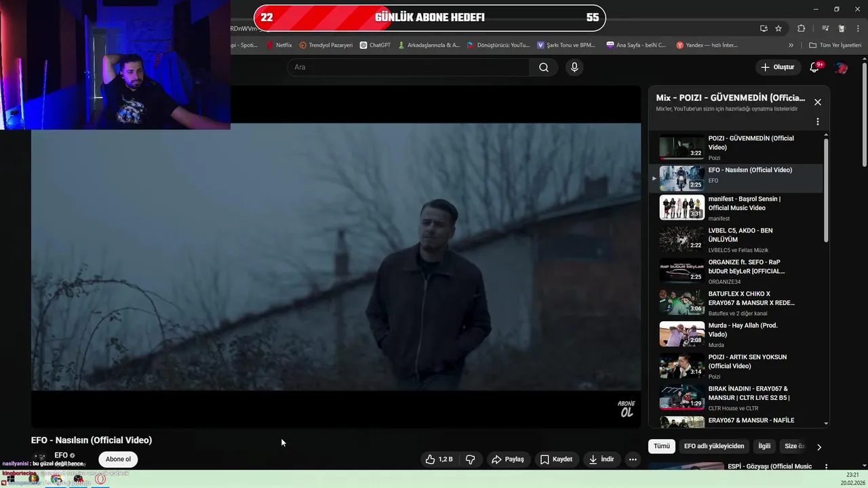Click the install app icon in address bar
The height and width of the screenshot is (488, 868).
pos(764,28)
